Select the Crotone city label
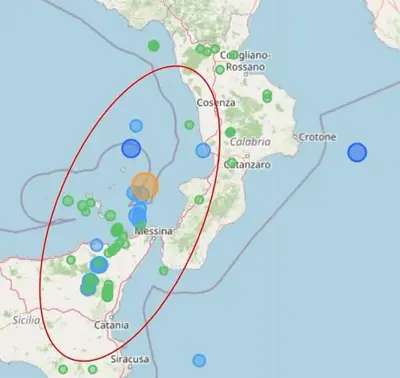The width and height of the screenshot is (400, 378). point(317,137)
